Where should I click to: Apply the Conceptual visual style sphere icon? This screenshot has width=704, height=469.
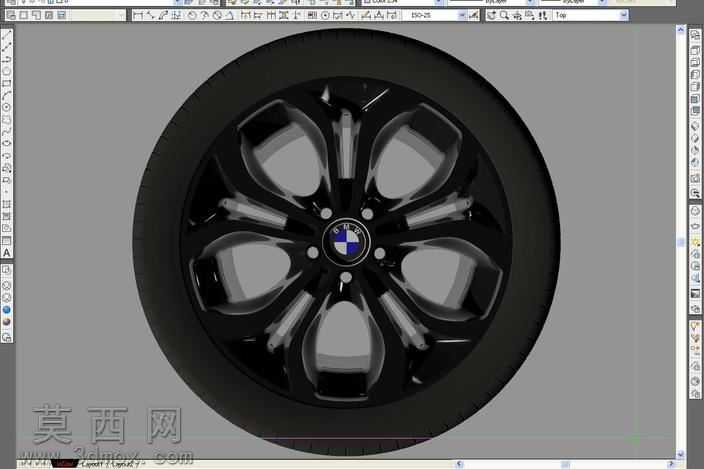7,322
